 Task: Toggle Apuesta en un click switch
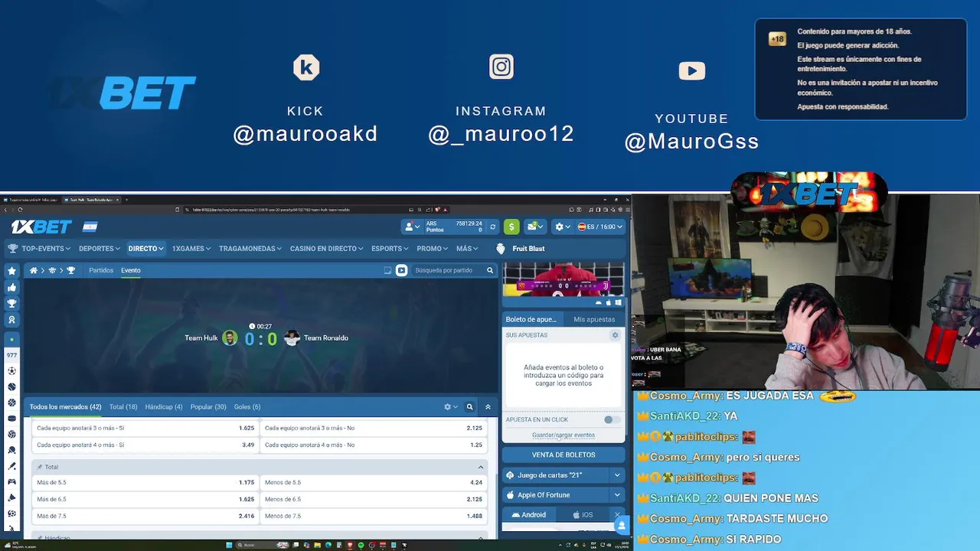tap(610, 419)
